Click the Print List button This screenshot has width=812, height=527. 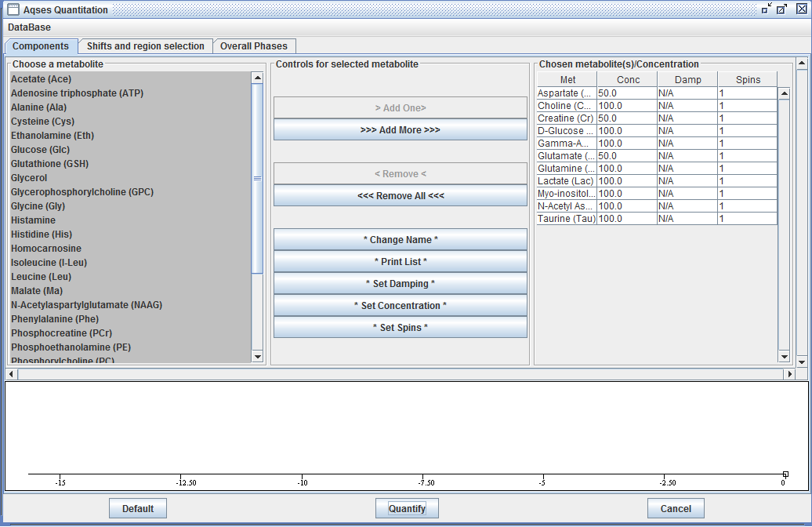[x=401, y=262]
